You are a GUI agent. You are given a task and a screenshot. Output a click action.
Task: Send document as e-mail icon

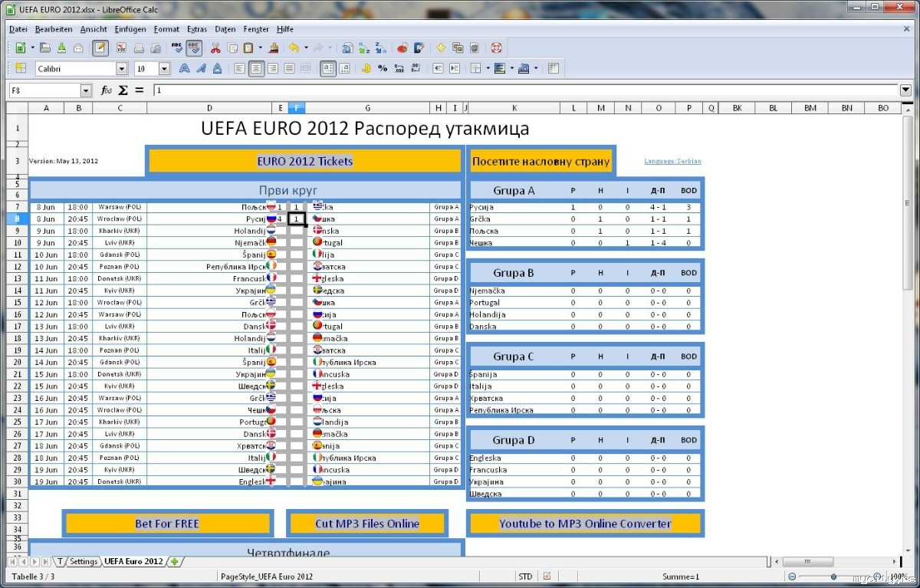[78, 48]
